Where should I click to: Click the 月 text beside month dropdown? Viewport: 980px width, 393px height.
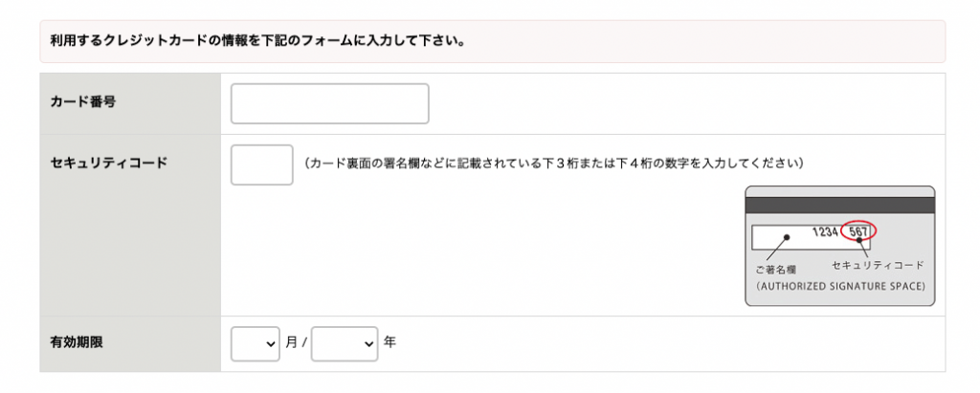pyautogui.click(x=291, y=342)
